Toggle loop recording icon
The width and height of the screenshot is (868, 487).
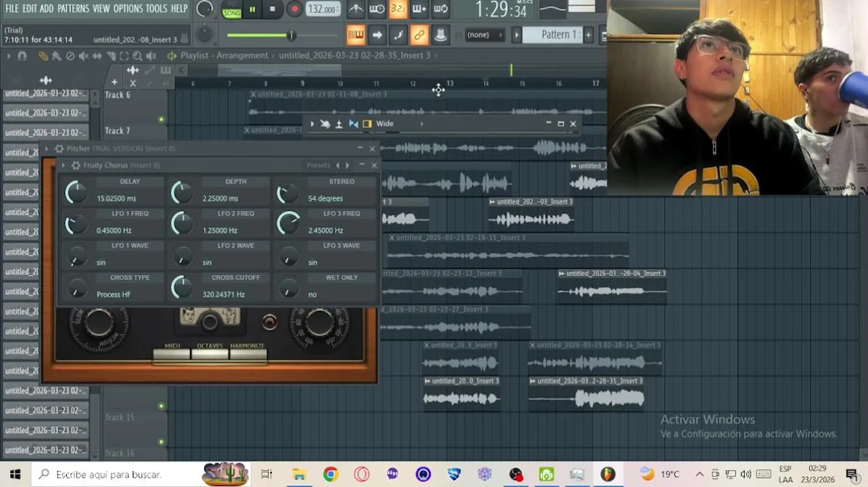click(440, 9)
